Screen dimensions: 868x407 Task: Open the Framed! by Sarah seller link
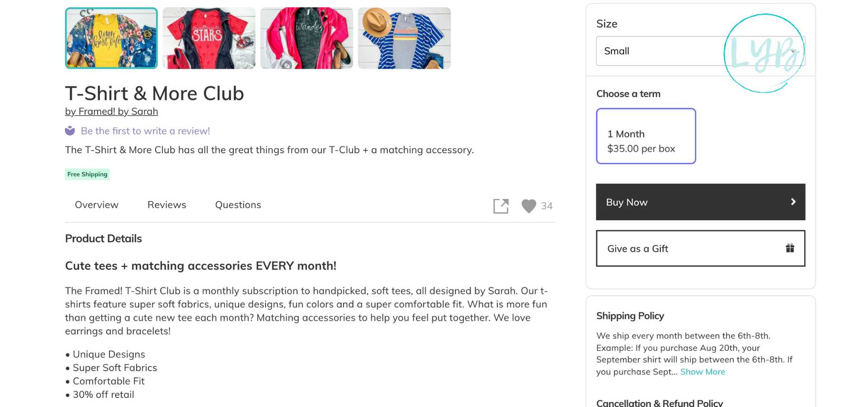tap(112, 111)
